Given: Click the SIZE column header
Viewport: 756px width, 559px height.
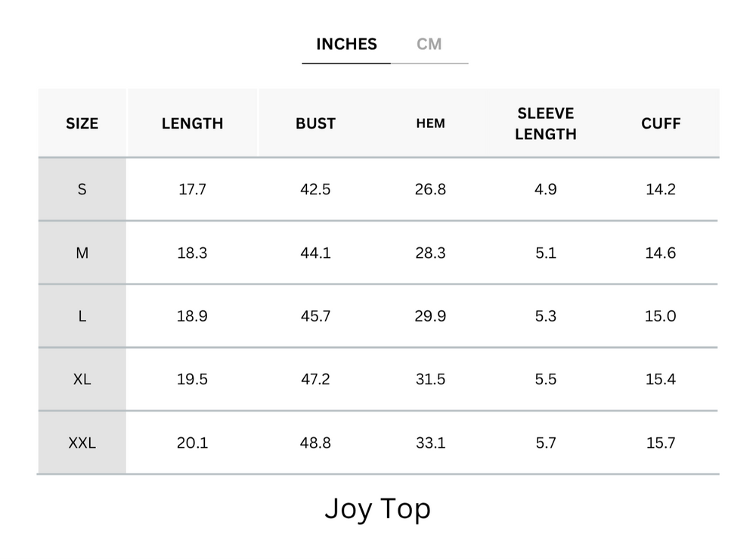Looking at the screenshot, I should [x=82, y=123].
